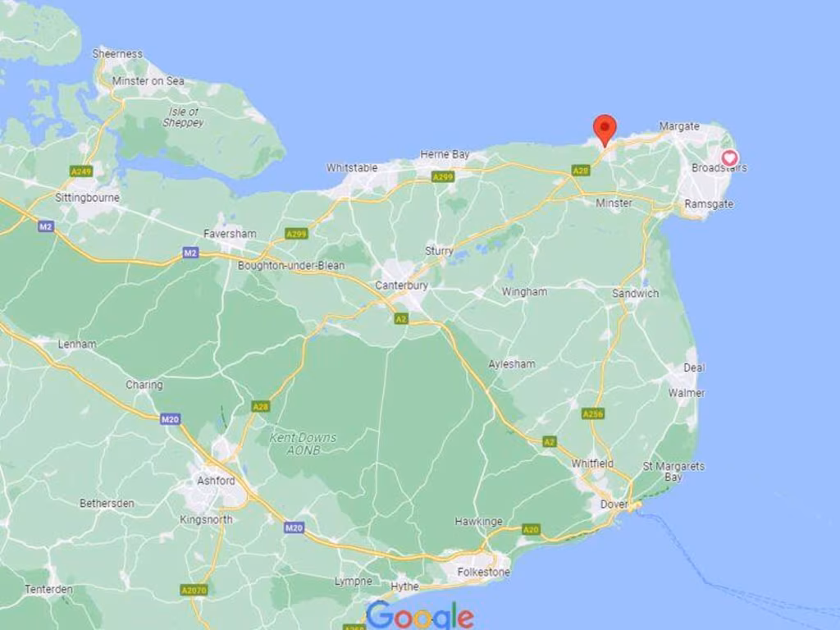Click the A249 road shield near Sittingbourne
The image size is (840, 630).
pos(81,171)
